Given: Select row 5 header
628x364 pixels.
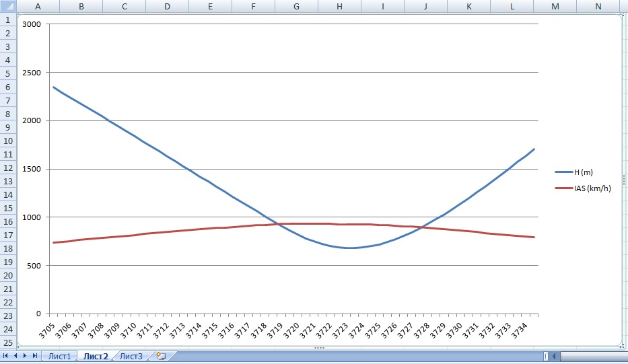Looking at the screenshot, I should [8, 74].
